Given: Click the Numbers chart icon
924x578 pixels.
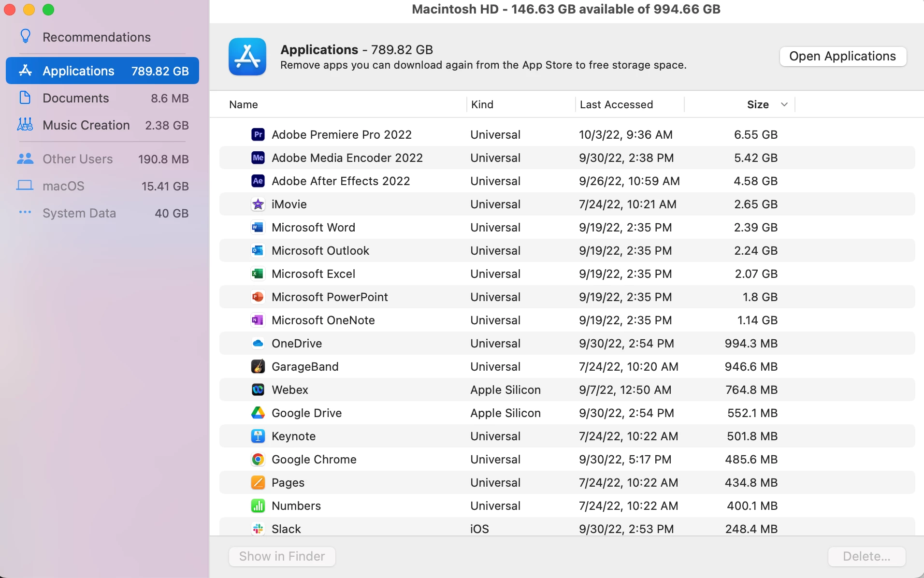Looking at the screenshot, I should pos(258,506).
